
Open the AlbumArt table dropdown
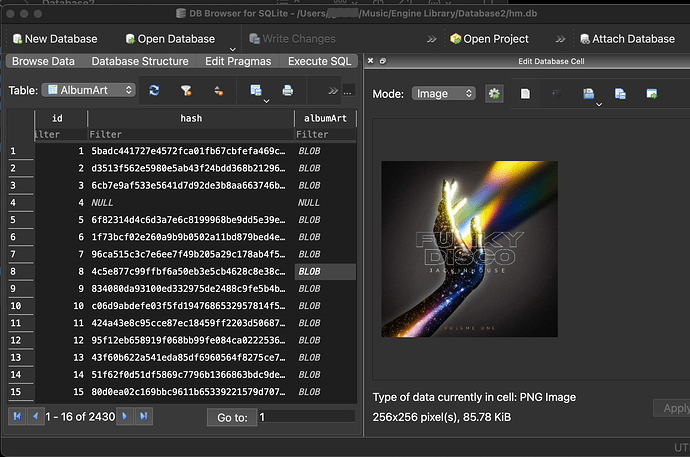pos(88,90)
